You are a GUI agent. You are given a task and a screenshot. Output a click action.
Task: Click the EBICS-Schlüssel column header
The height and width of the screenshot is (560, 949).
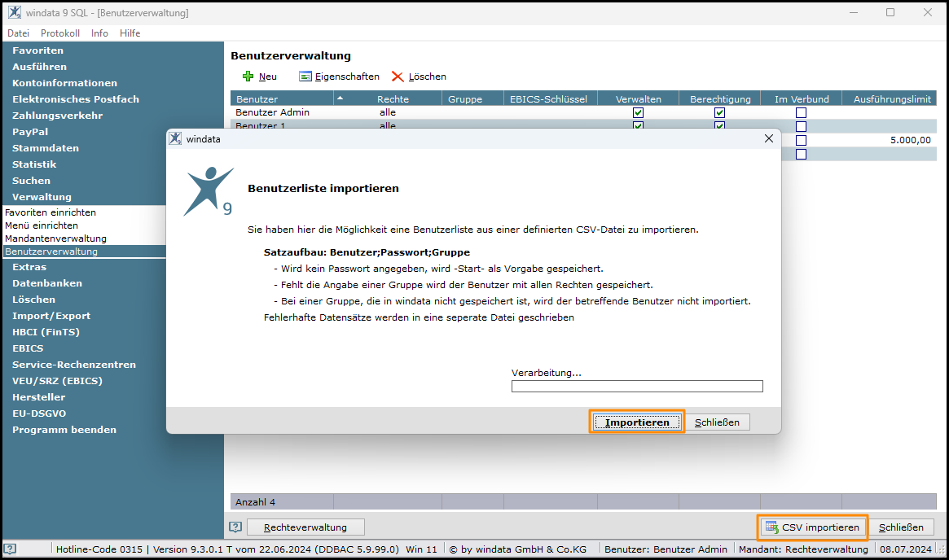coord(548,99)
